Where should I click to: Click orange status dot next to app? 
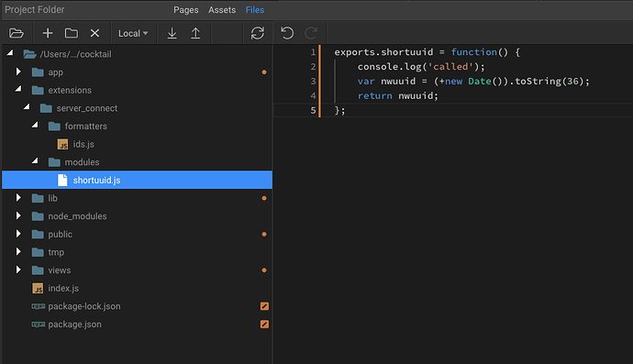coord(264,72)
